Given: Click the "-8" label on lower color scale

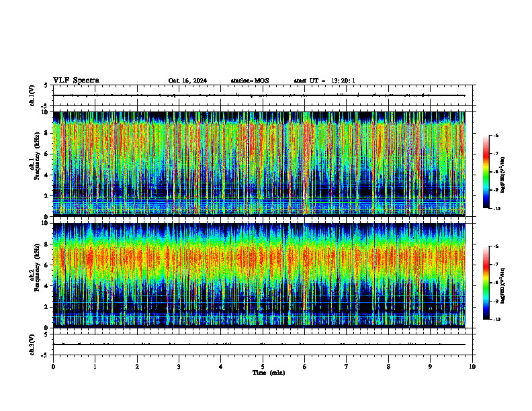Looking at the screenshot, I should [x=496, y=283].
